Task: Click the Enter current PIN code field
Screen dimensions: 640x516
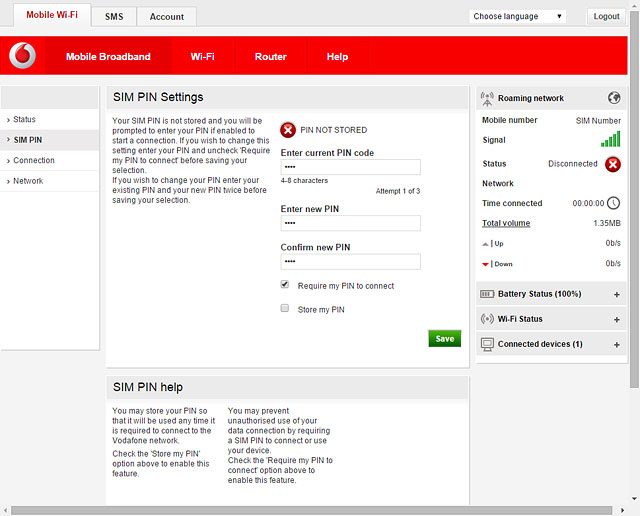Action: pos(350,167)
